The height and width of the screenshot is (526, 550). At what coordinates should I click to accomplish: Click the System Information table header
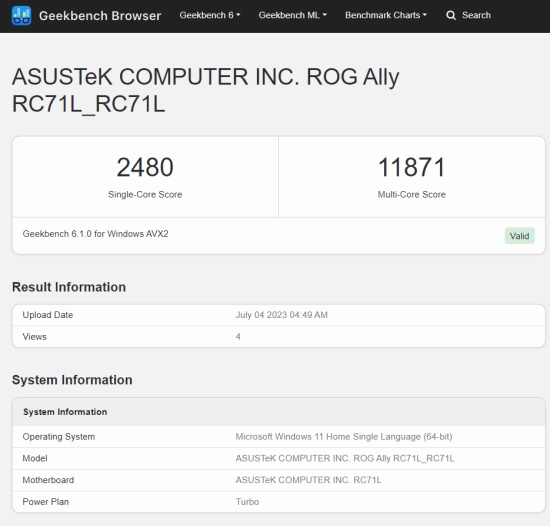click(x=65, y=412)
